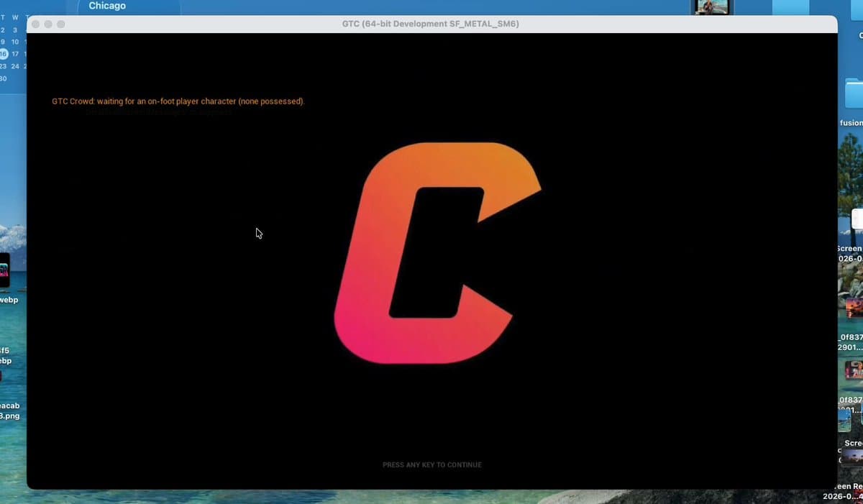863x504 pixels.
Task: Select highlighted date 16 in calendar widget
Action: click(4, 54)
